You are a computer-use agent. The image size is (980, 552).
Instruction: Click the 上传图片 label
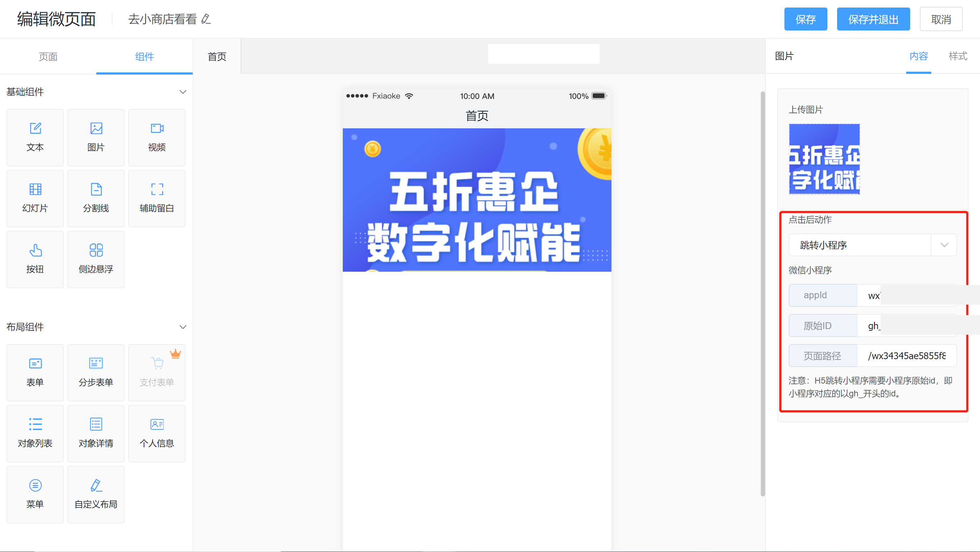click(805, 110)
